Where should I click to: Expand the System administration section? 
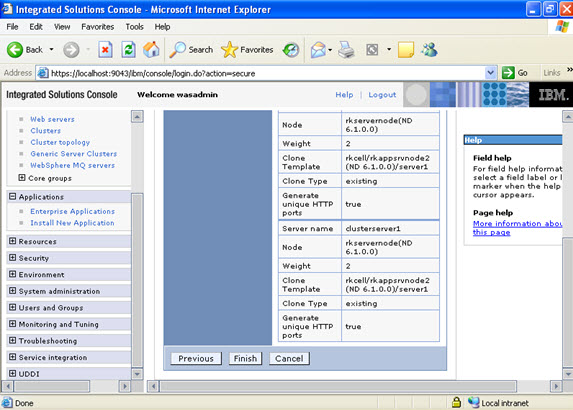point(12,291)
